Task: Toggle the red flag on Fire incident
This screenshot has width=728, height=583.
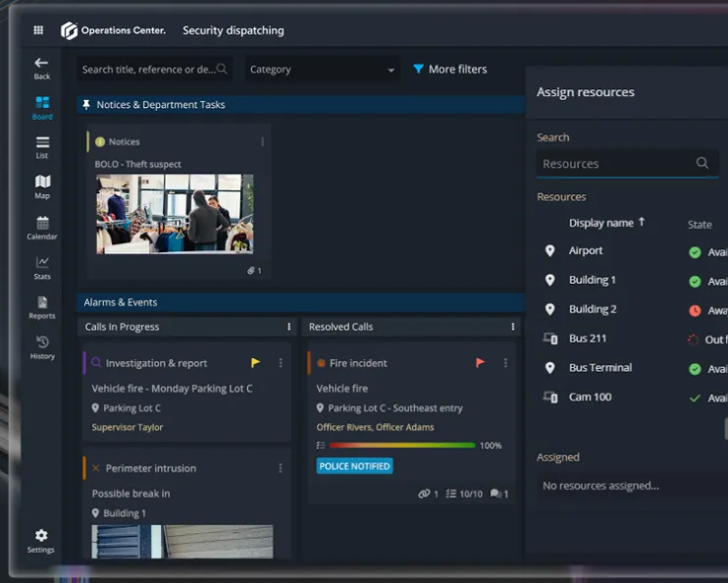Action: [480, 362]
